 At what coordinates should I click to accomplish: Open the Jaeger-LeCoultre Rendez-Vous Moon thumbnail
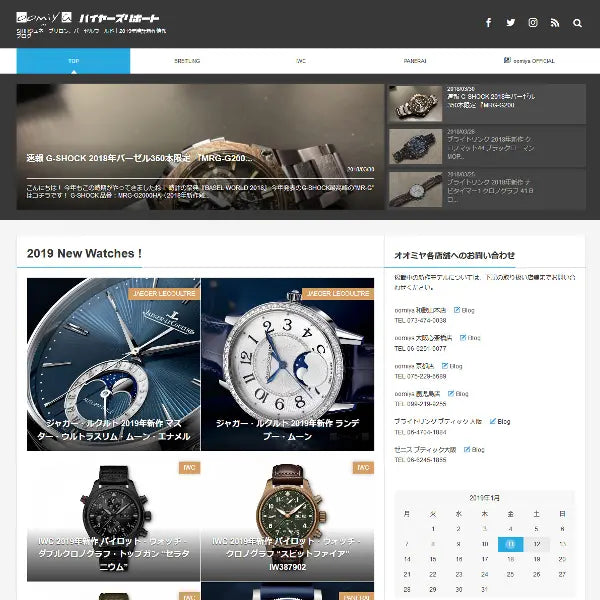(287, 365)
